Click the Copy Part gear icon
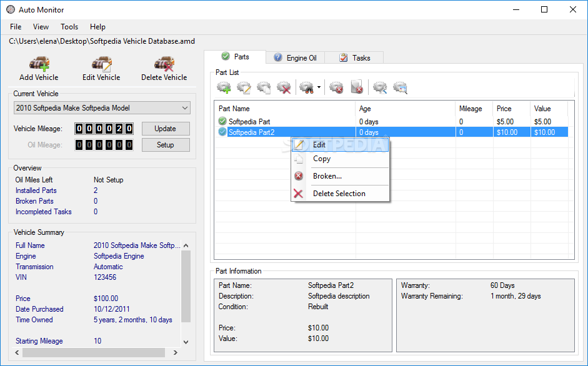 tap(264, 87)
